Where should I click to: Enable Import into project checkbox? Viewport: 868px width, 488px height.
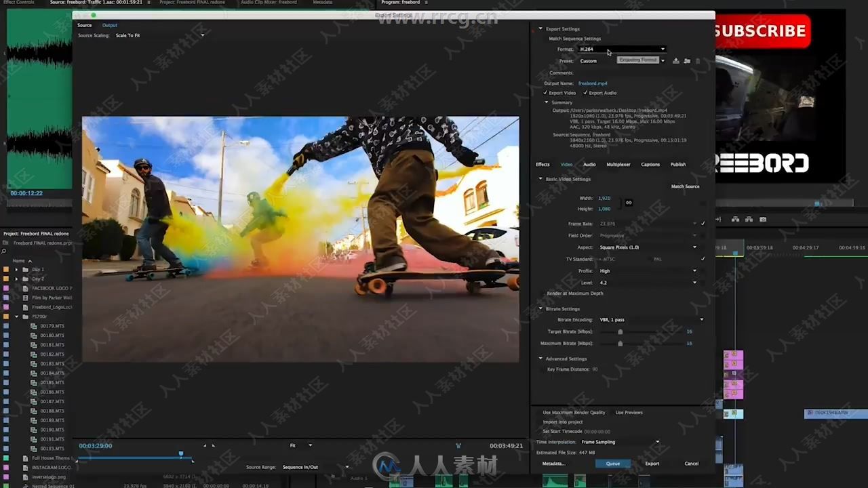tap(537, 422)
